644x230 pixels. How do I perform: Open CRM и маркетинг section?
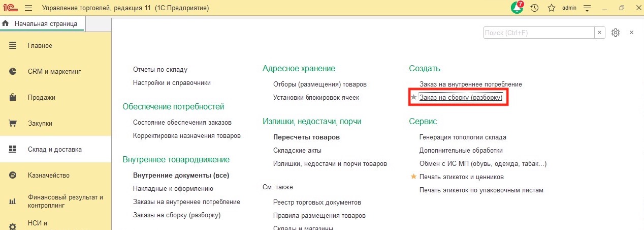coord(55,72)
